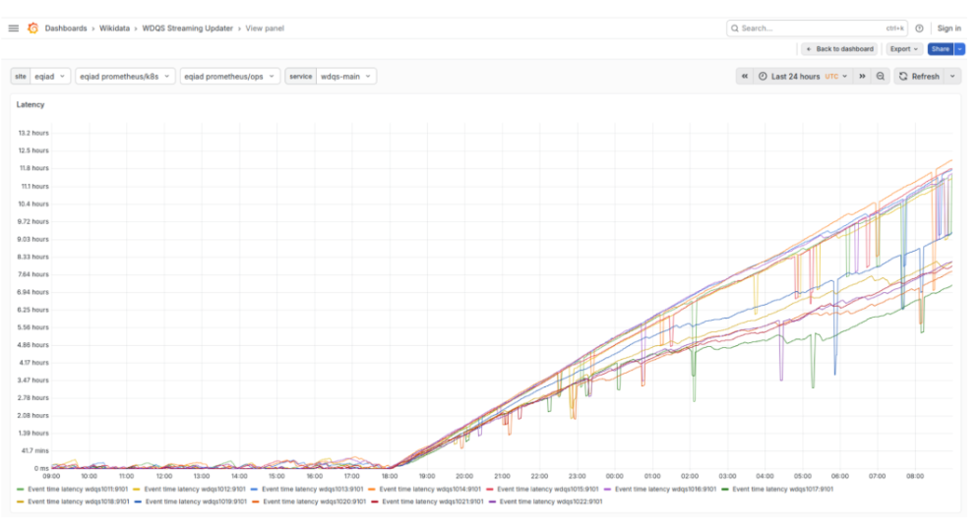
Task: Click the 0 ms y-axis label
Action: [x=41, y=468]
